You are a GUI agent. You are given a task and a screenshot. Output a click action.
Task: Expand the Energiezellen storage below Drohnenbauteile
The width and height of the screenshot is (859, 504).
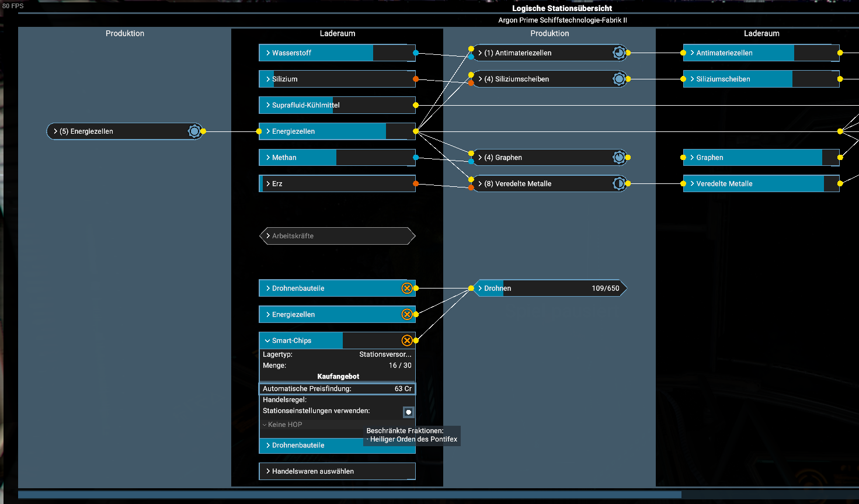[337, 314]
